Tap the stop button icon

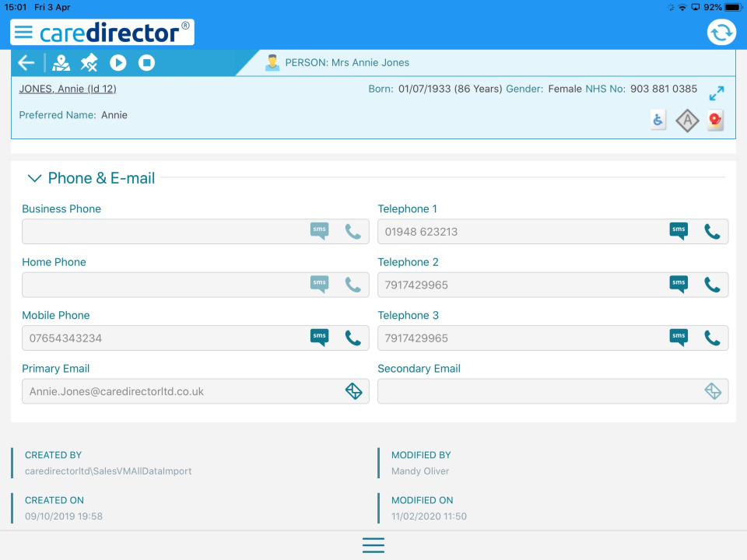click(x=146, y=63)
